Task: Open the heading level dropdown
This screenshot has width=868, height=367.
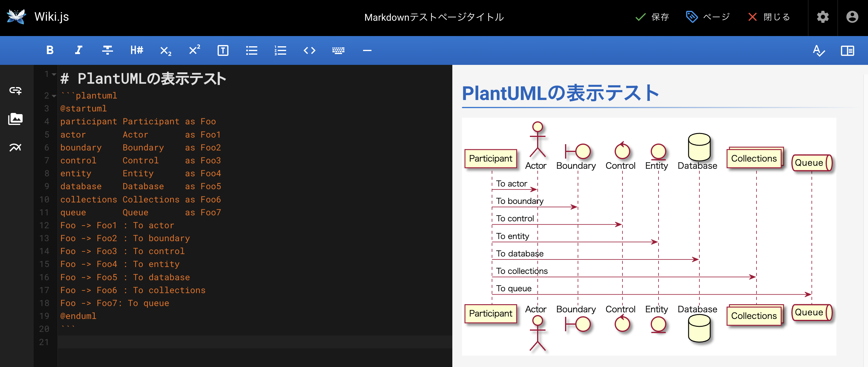Action: 136,50
